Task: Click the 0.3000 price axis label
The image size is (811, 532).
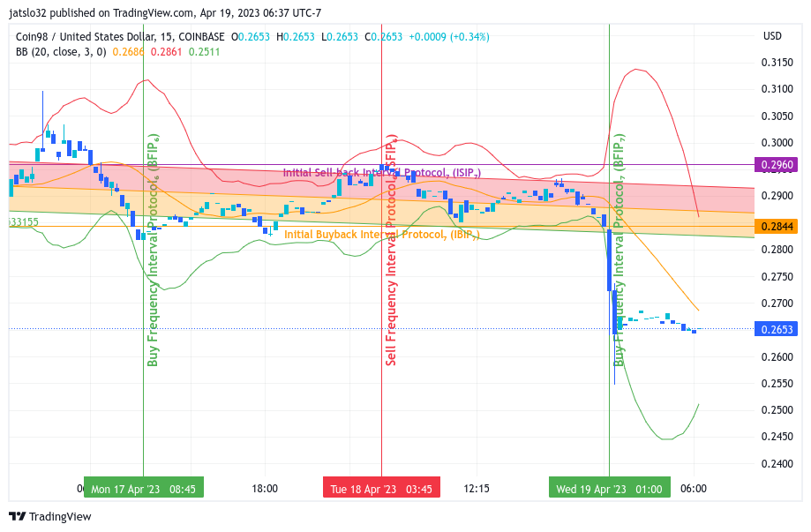Action: (x=777, y=143)
